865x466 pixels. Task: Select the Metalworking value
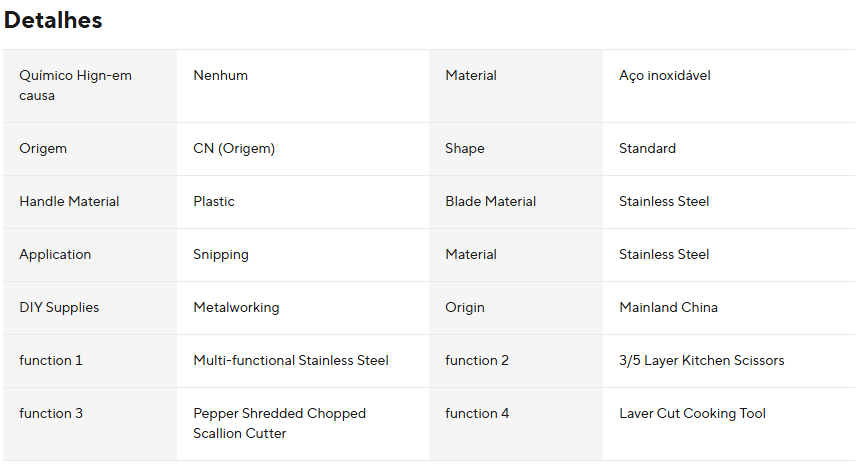click(x=236, y=307)
